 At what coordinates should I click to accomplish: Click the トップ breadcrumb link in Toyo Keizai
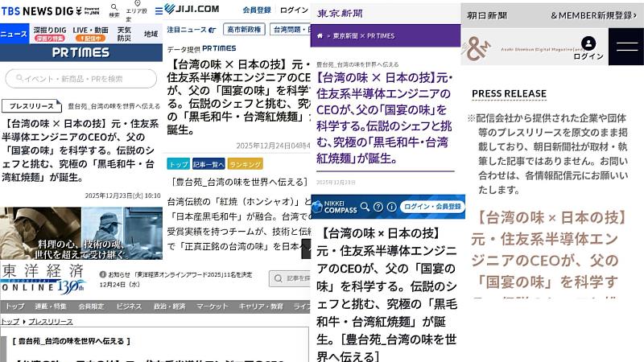[x=10, y=322]
